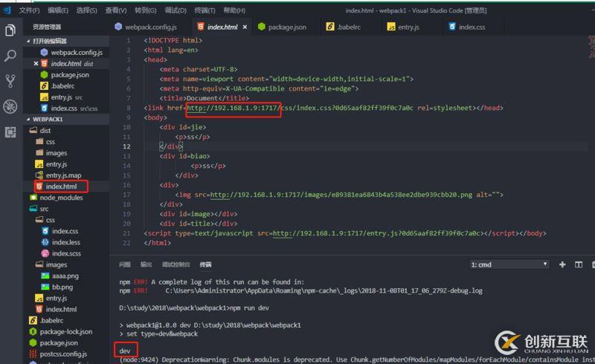The width and height of the screenshot is (595, 364).
Task: Open the Debug view in activity bar
Action: pos(10,106)
